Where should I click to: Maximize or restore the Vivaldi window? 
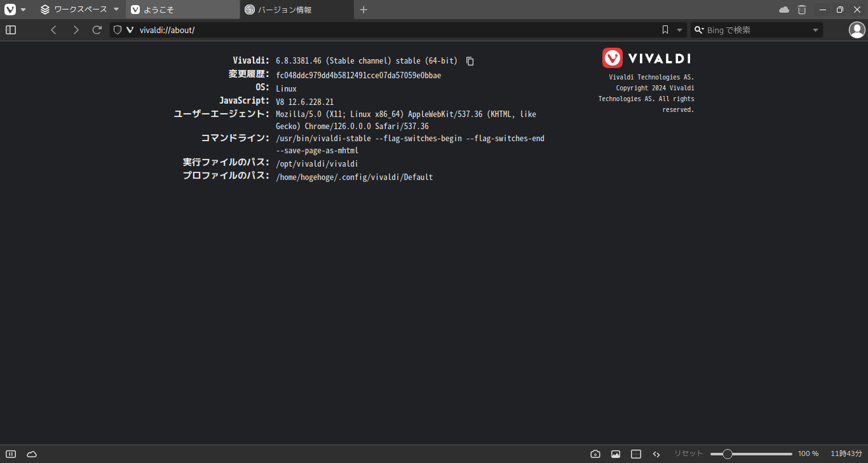[x=840, y=10]
